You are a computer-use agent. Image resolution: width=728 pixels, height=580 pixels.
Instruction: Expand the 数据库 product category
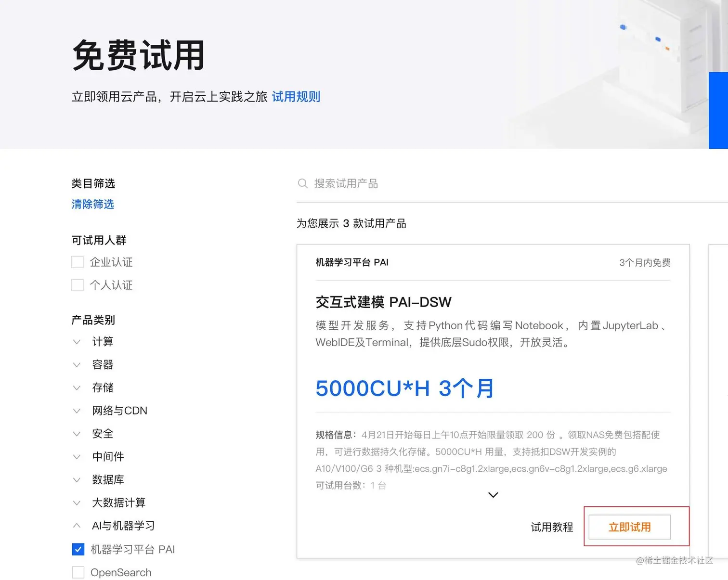pos(77,480)
